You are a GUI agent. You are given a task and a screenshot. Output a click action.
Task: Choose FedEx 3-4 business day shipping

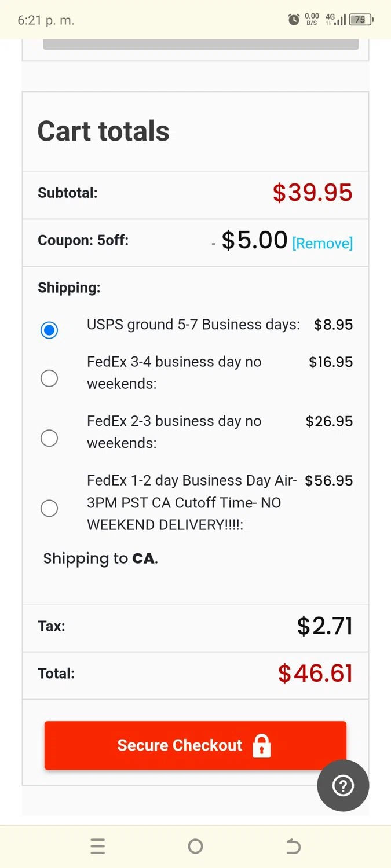[49, 378]
